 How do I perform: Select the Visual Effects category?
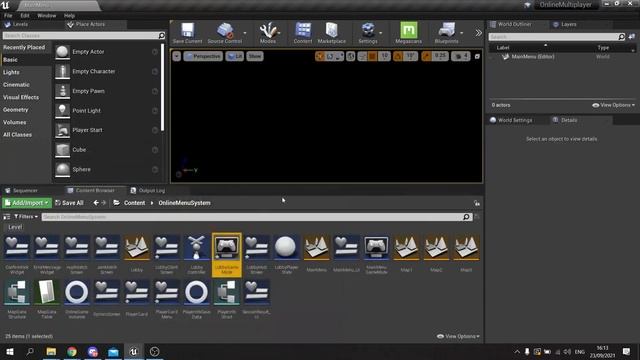point(21,97)
